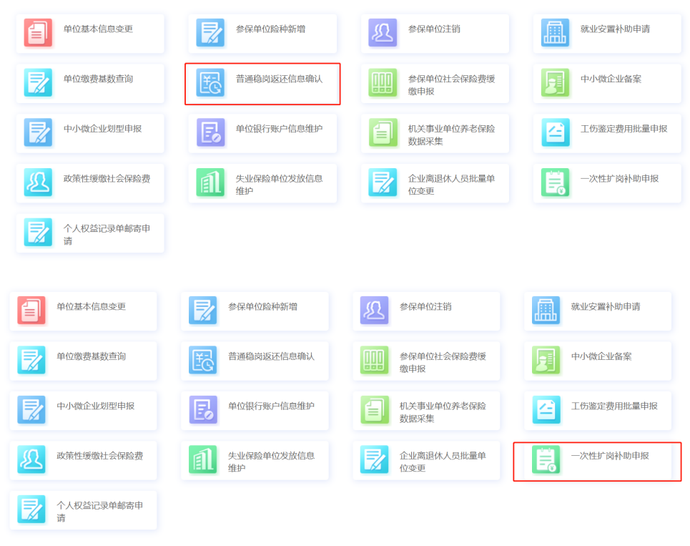Select 就业安置补助申请 text in upper grid

click(615, 29)
